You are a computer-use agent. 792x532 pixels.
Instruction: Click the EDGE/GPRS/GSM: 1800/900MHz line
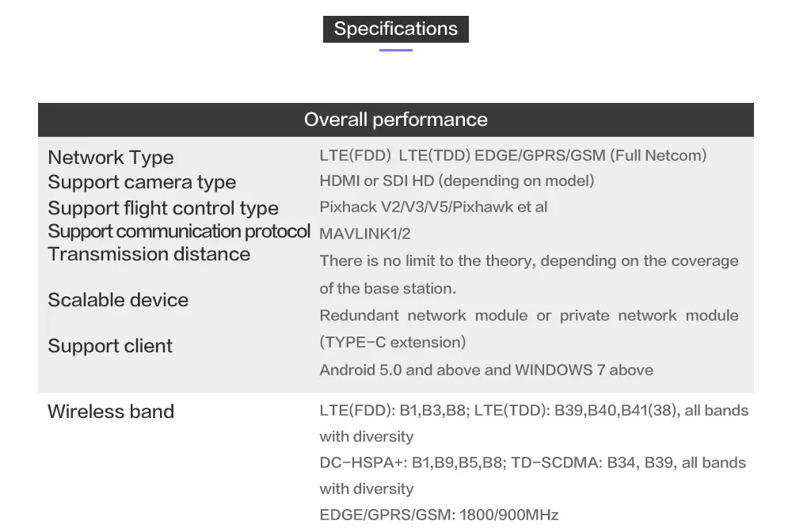[439, 515]
